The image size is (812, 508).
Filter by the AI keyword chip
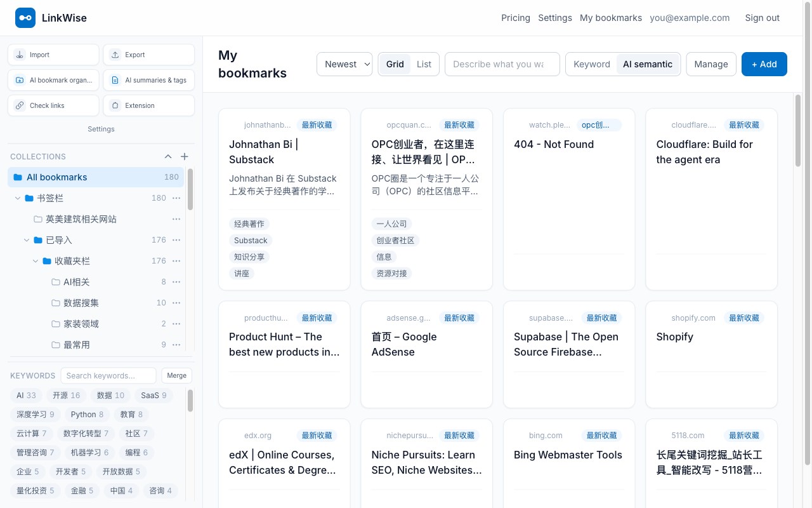pos(26,395)
